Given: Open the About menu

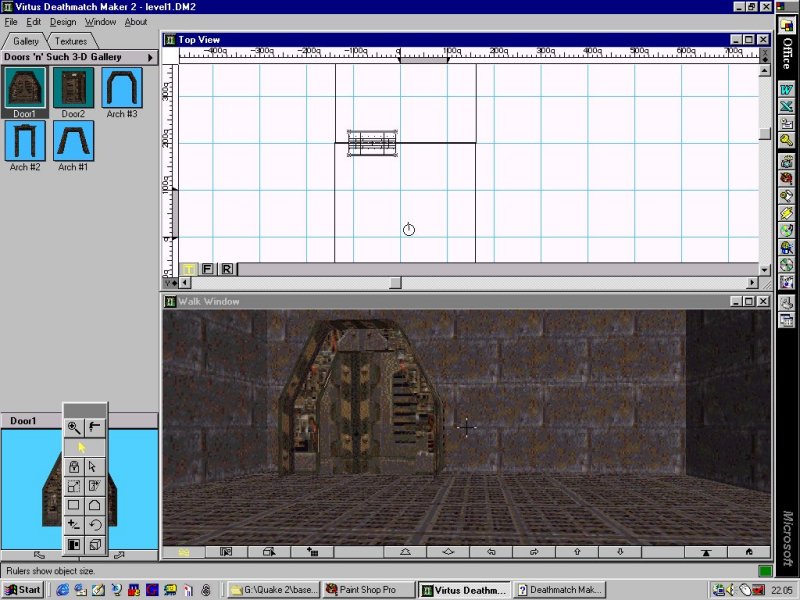Looking at the screenshot, I should point(136,22).
